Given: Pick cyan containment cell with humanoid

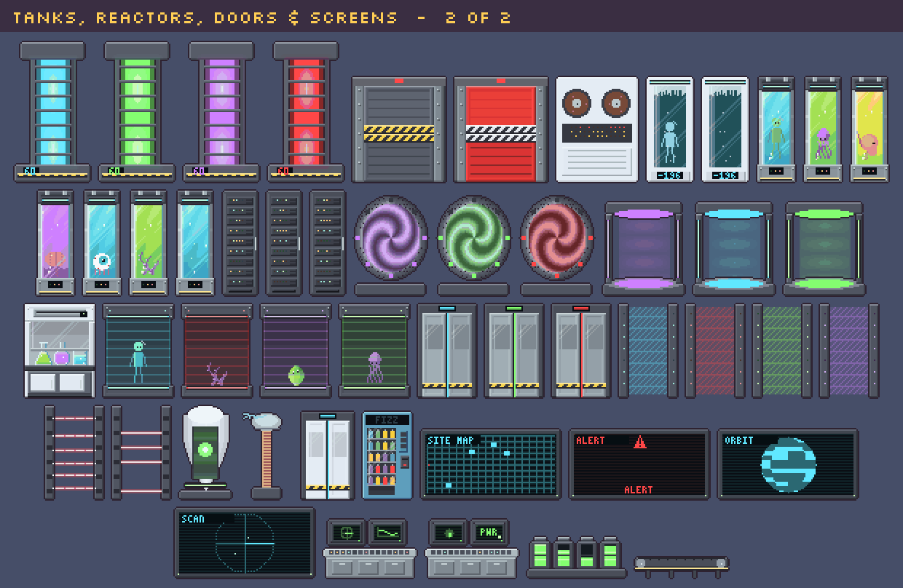Looking at the screenshot, I should coord(138,351).
